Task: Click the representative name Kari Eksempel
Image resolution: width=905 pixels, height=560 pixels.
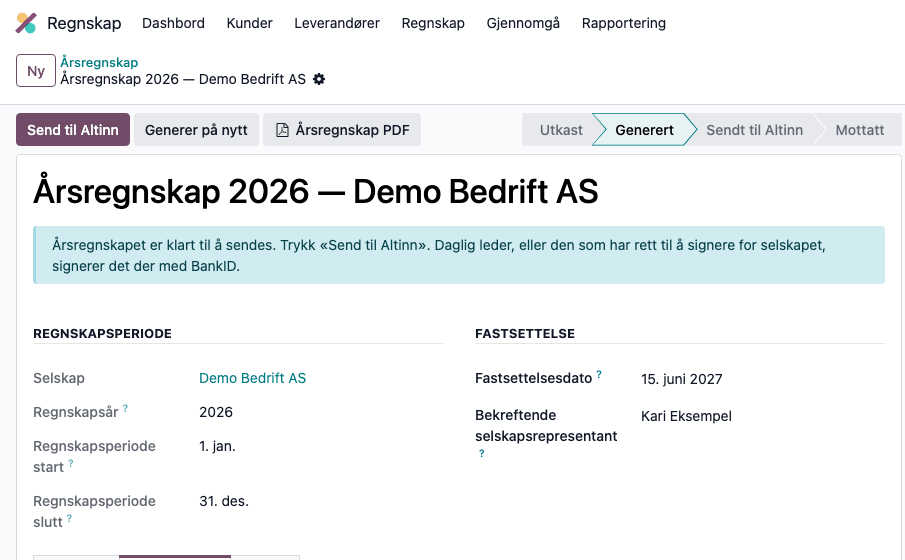Action: point(686,416)
